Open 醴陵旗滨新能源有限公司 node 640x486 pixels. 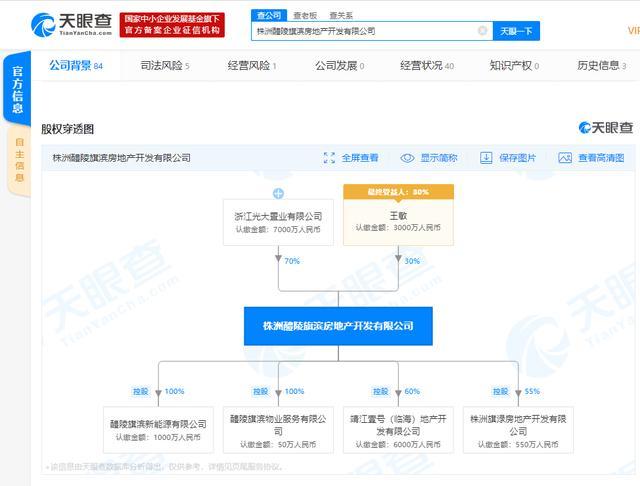click(158, 430)
